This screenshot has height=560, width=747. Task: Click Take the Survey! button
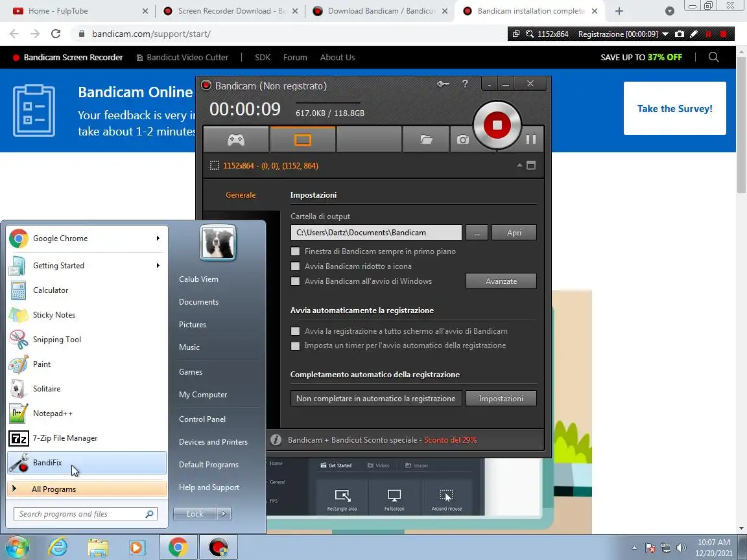[x=674, y=108]
